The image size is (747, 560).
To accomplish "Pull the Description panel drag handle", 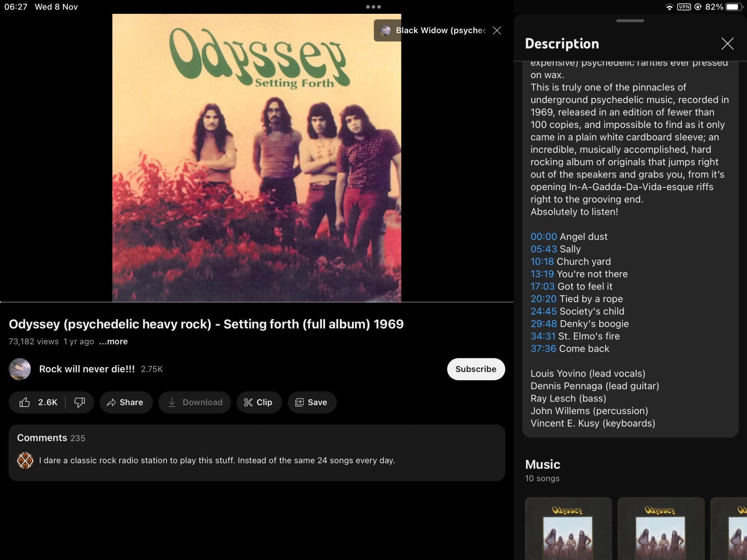I will tap(630, 21).
